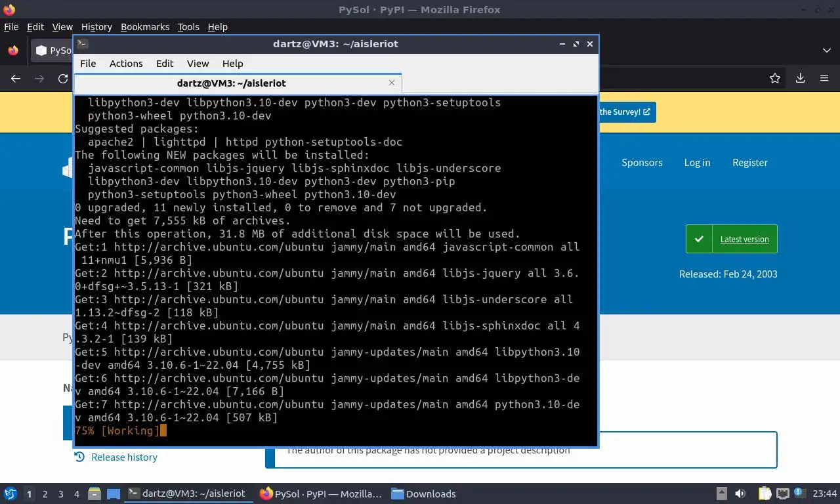Image resolution: width=840 pixels, height=504 pixels.
Task: Open Firefox hamburger application menu
Action: click(824, 78)
